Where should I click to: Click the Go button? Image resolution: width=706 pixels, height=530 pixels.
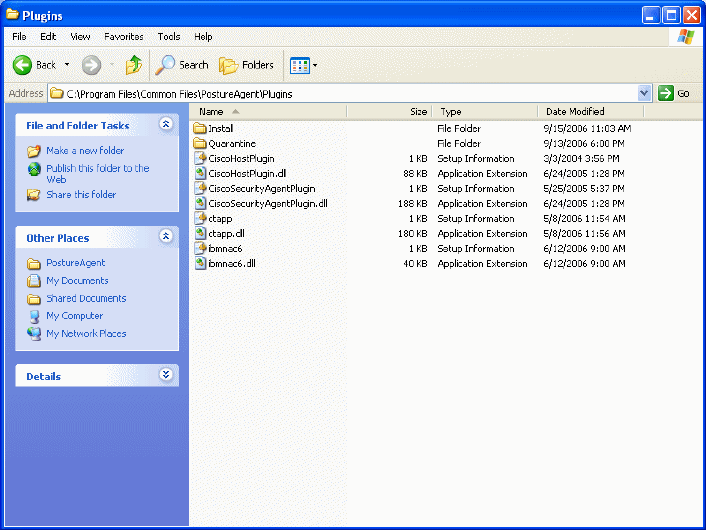pos(674,93)
